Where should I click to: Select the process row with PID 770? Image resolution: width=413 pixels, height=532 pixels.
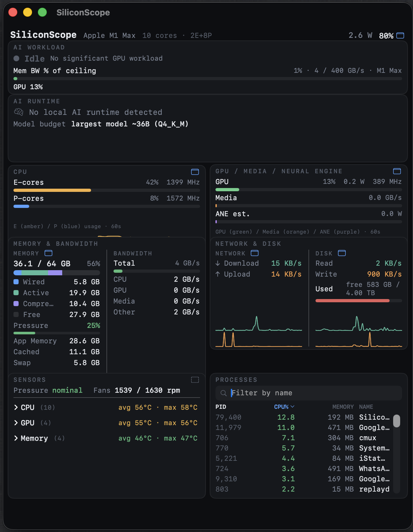[x=302, y=448]
